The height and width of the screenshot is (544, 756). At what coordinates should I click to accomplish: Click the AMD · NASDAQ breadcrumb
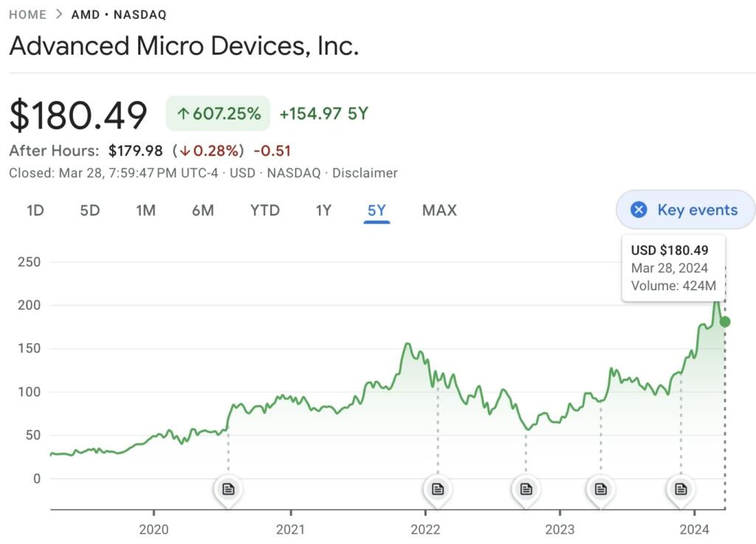(118, 15)
